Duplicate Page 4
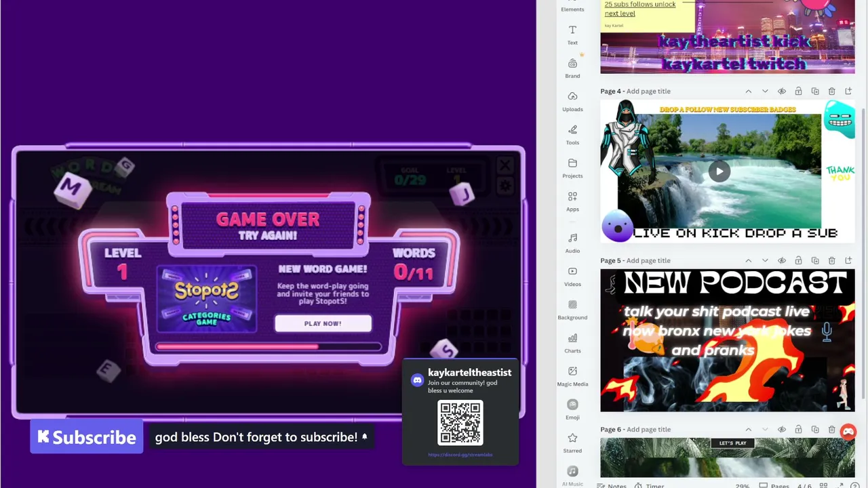 (815, 91)
